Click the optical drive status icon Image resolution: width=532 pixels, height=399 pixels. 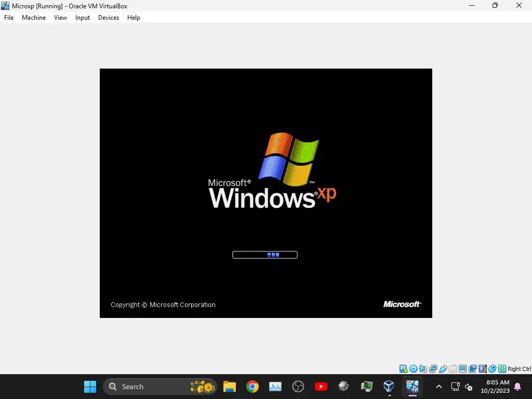tap(413, 369)
